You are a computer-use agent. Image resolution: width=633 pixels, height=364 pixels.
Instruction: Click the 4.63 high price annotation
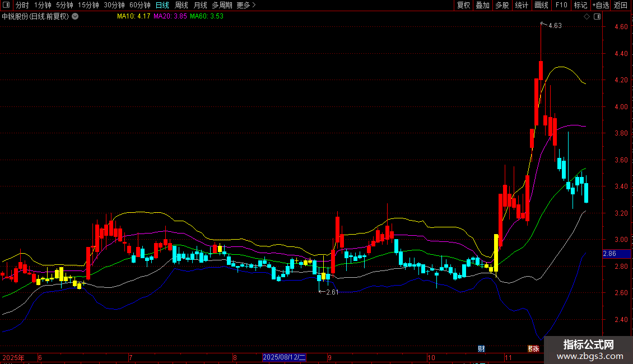tap(555, 26)
